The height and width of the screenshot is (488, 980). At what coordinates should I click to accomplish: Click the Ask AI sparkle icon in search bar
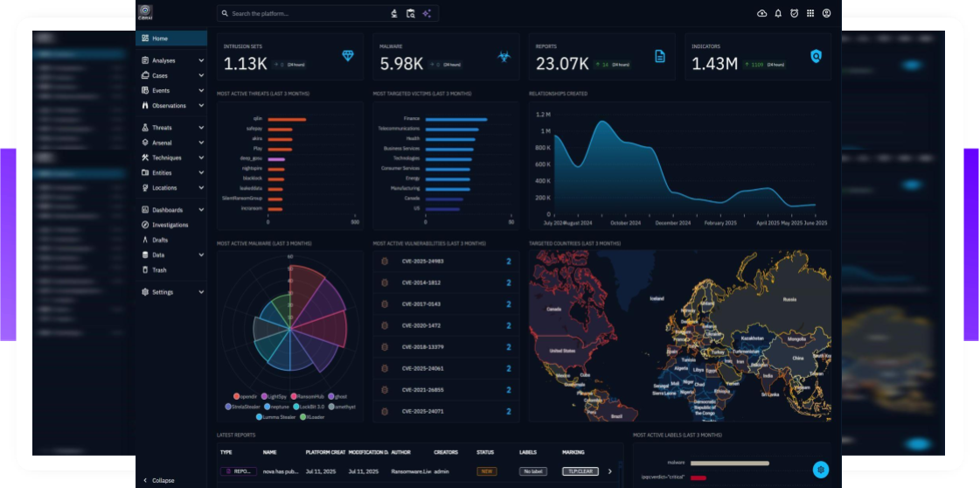(x=427, y=13)
